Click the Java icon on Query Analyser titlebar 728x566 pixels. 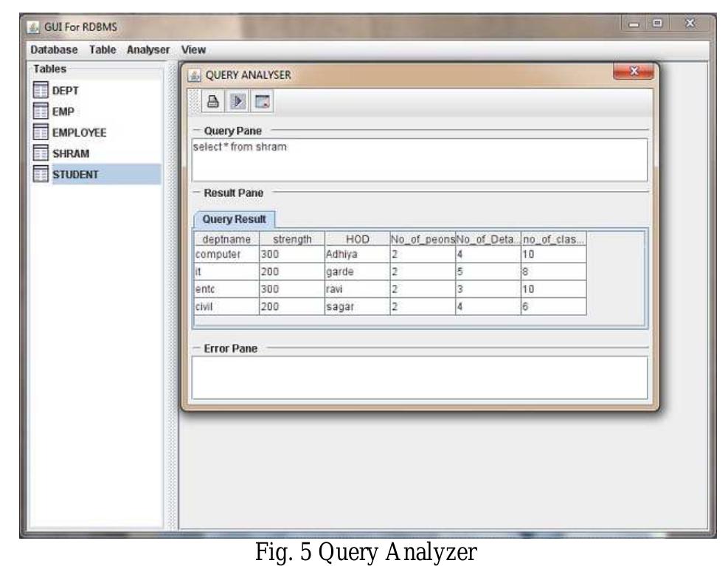194,73
